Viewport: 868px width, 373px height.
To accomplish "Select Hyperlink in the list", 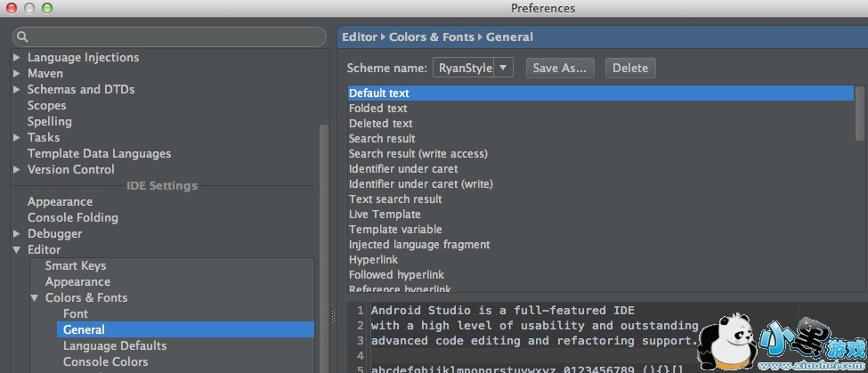I will 373,260.
